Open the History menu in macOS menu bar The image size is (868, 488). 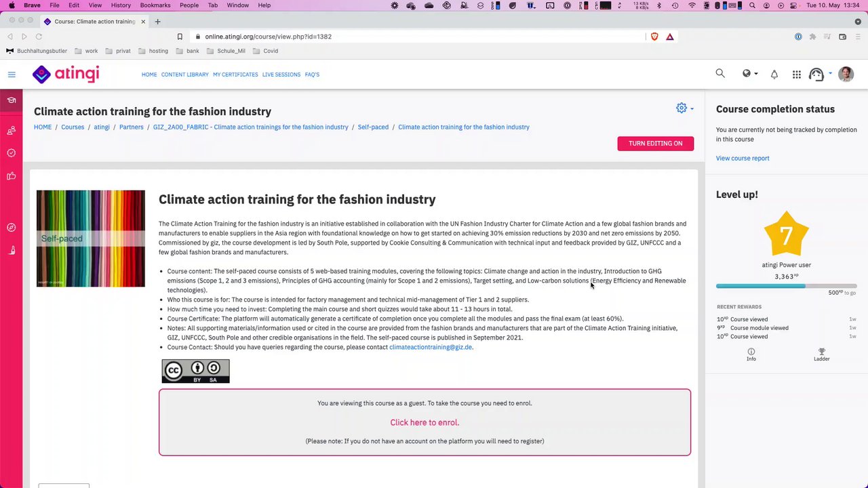[x=121, y=5]
